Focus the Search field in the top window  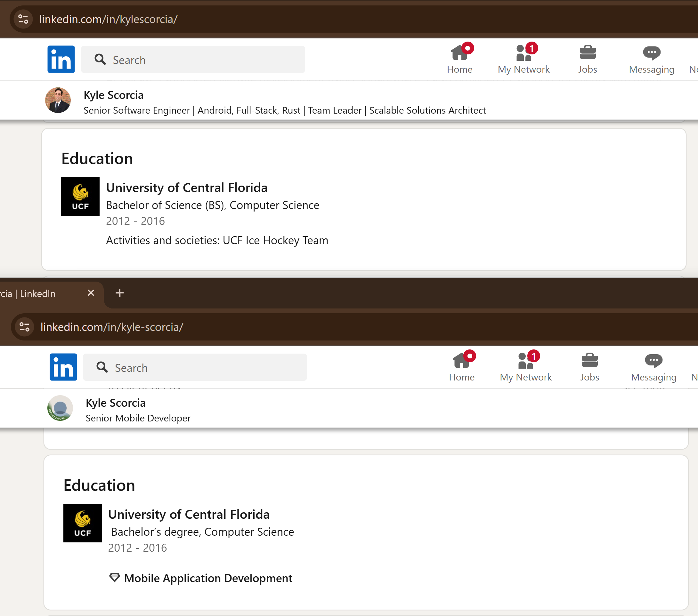point(193,60)
